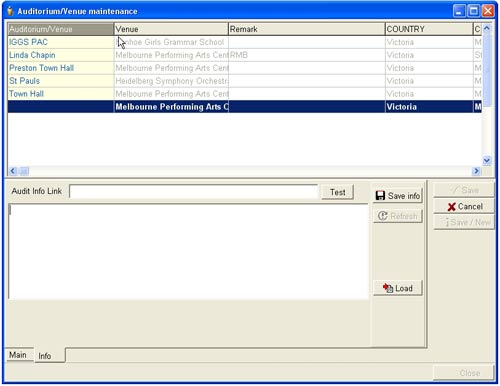The width and height of the screenshot is (500, 386).
Task: Click the RMB remark cell
Action: pos(307,55)
